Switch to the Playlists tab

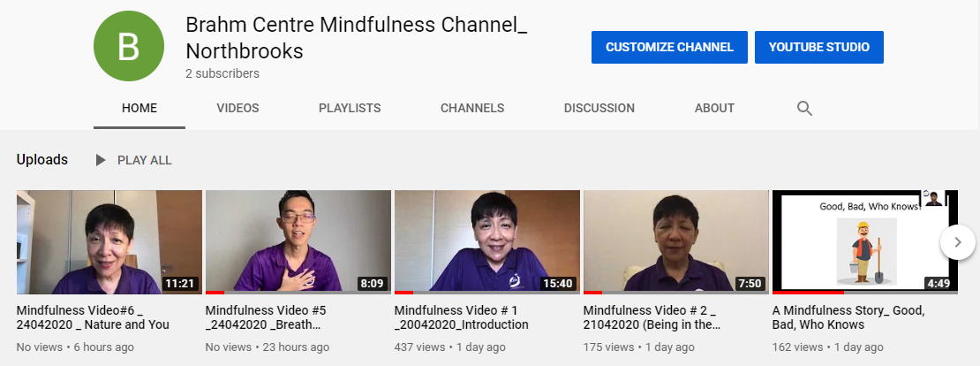coord(350,108)
